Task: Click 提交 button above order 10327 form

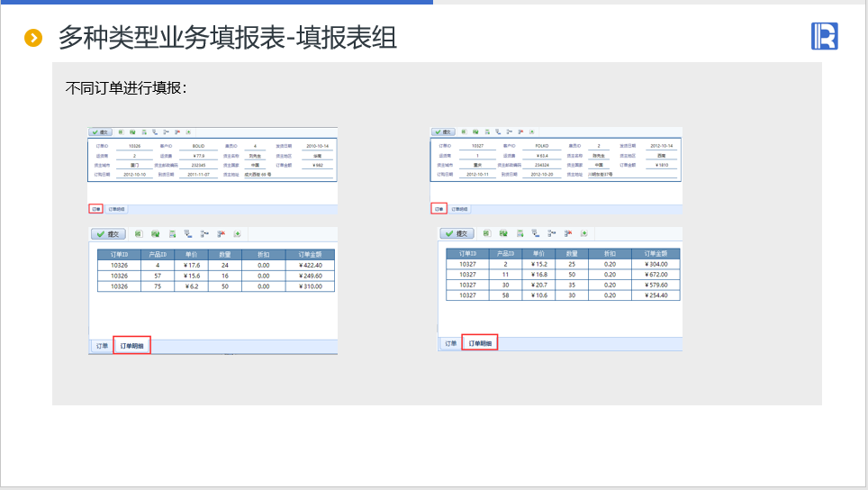Action: coord(443,132)
